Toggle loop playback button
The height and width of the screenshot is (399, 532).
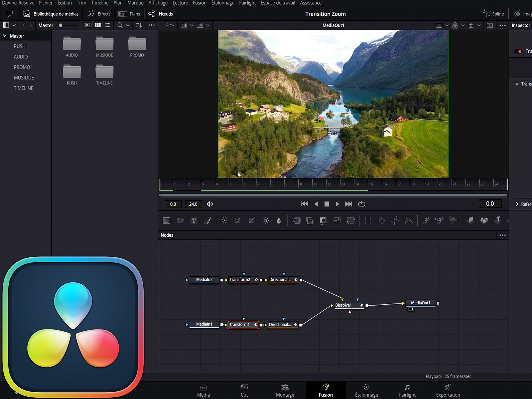(362, 204)
